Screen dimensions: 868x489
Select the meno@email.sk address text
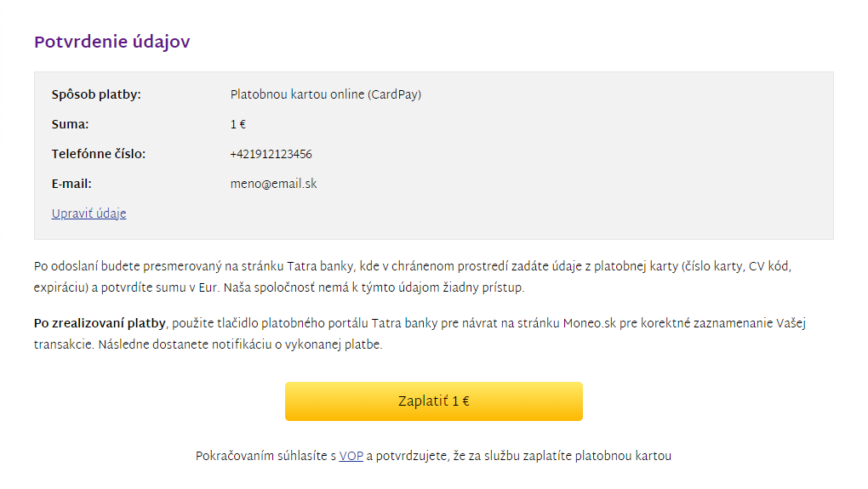tap(273, 185)
